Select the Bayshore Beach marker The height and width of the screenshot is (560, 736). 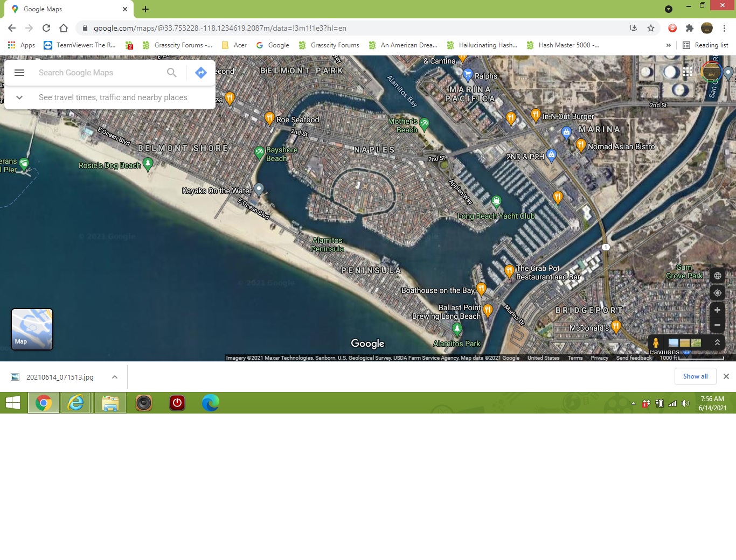pyautogui.click(x=259, y=152)
